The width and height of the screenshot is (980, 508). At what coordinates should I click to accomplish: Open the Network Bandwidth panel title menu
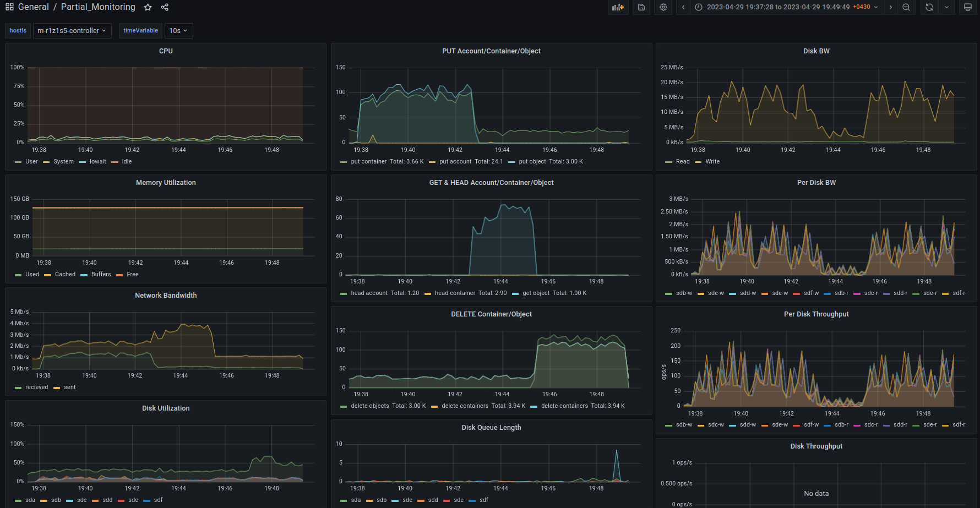click(x=166, y=296)
